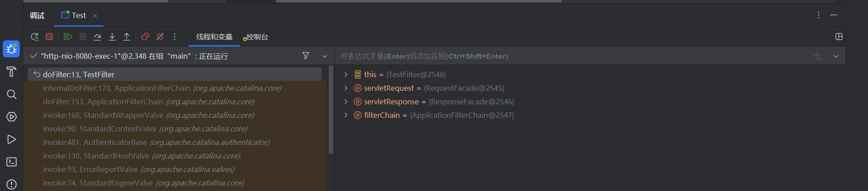Viewport: 868px width, 191px height.
Task: Click the Rerun debug icon
Action: coord(34,37)
